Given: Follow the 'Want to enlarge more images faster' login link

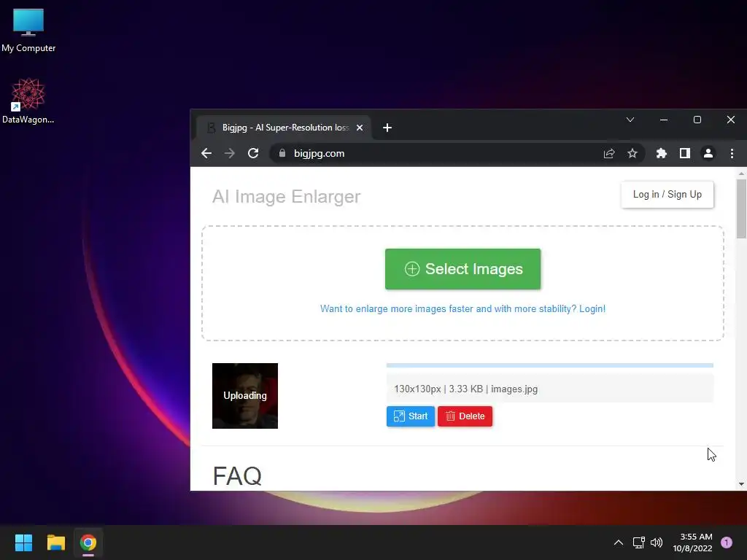Looking at the screenshot, I should click(462, 308).
